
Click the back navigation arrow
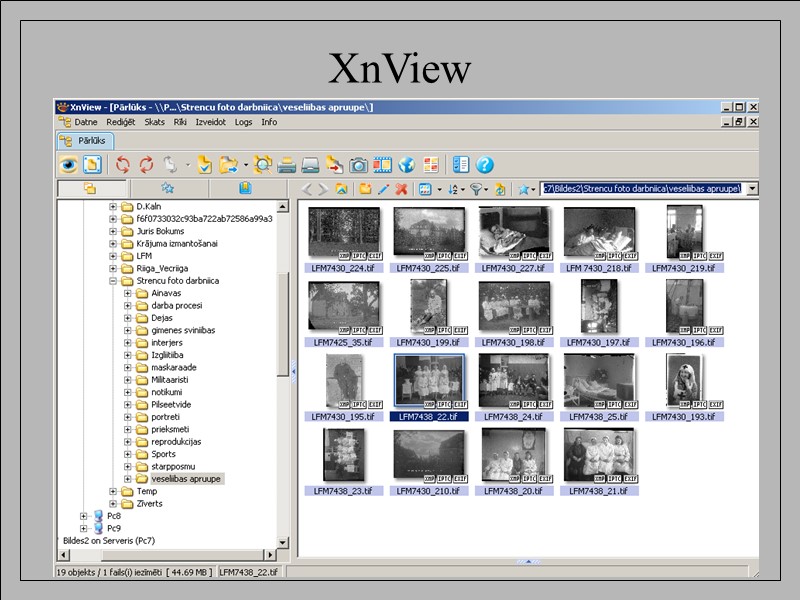[306, 189]
